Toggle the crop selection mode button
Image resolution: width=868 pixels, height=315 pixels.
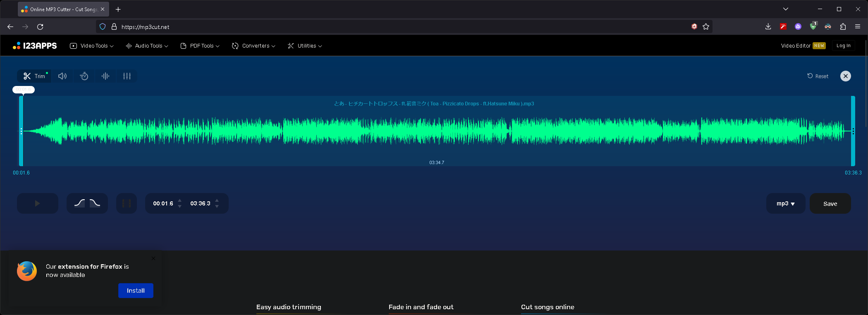coord(127,203)
